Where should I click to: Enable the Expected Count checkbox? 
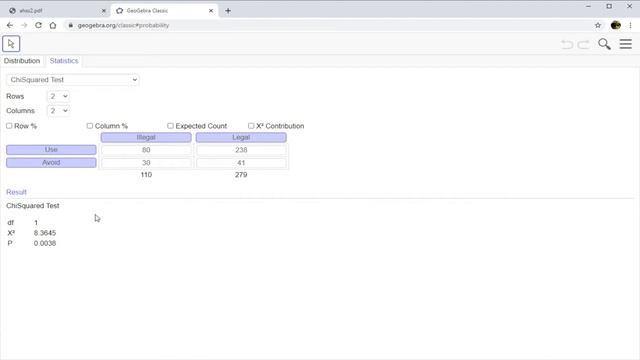click(170, 126)
